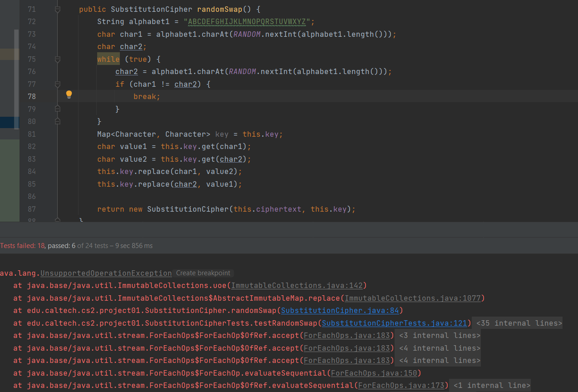578x392 pixels.
Task: Jump to SubstitutionCipher.java:84 from the trace
Action: (340, 310)
